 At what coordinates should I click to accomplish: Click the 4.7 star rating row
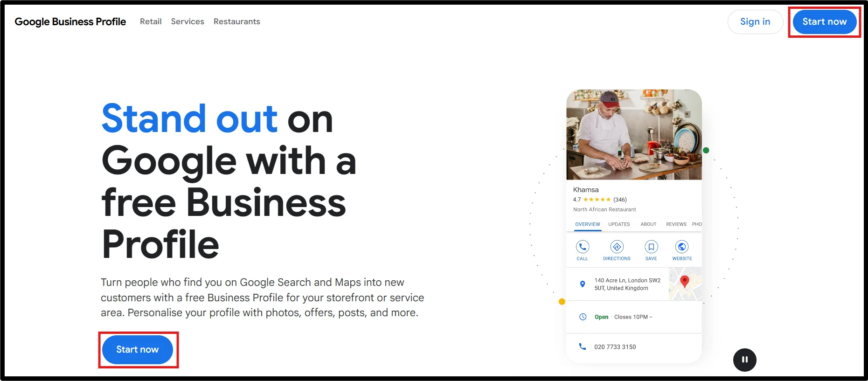pos(600,200)
